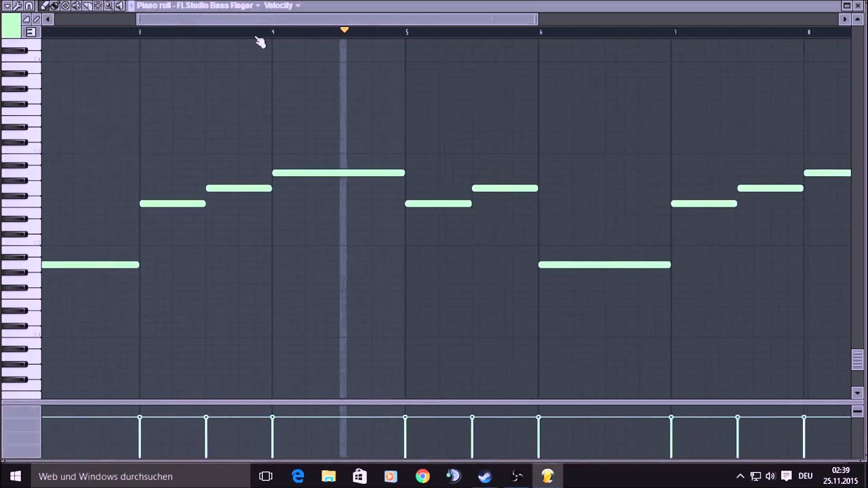The height and width of the screenshot is (488, 868).
Task: Open the Windows Start menu
Action: (x=16, y=476)
